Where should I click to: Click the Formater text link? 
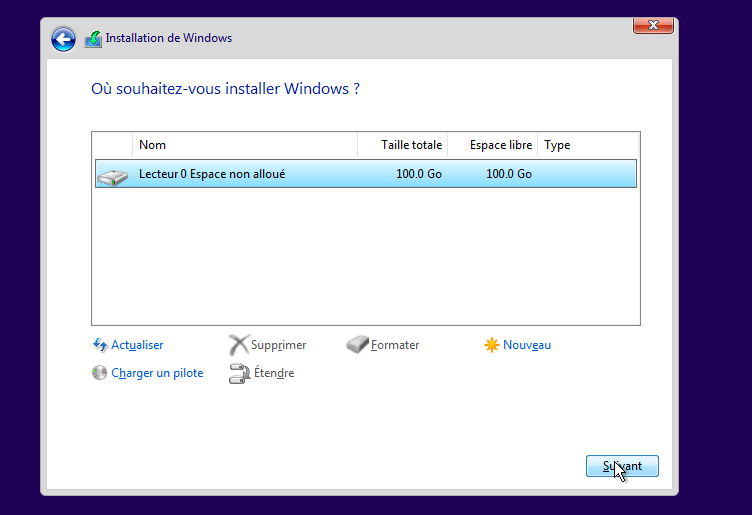click(x=395, y=345)
